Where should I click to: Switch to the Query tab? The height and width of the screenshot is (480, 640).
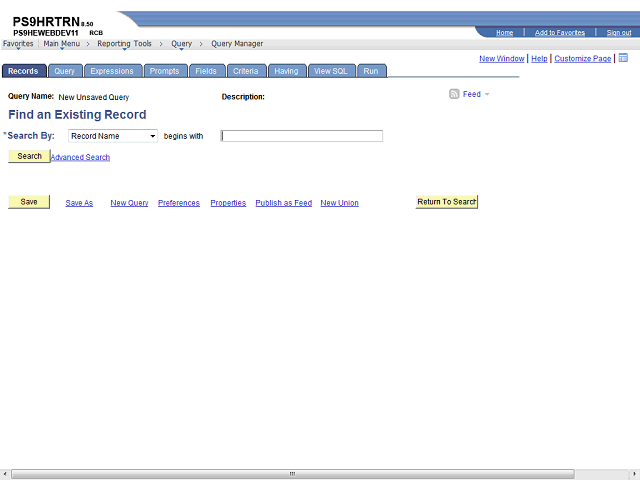click(64, 71)
